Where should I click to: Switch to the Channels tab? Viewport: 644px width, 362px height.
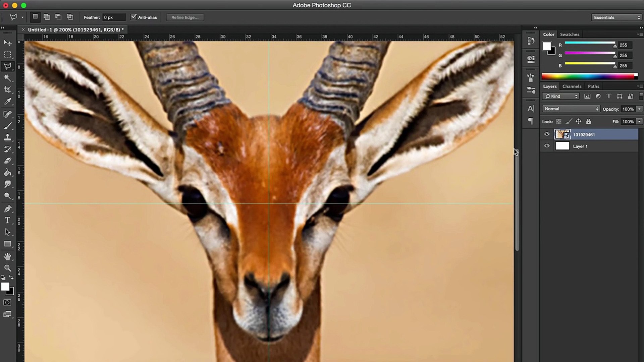(x=572, y=86)
